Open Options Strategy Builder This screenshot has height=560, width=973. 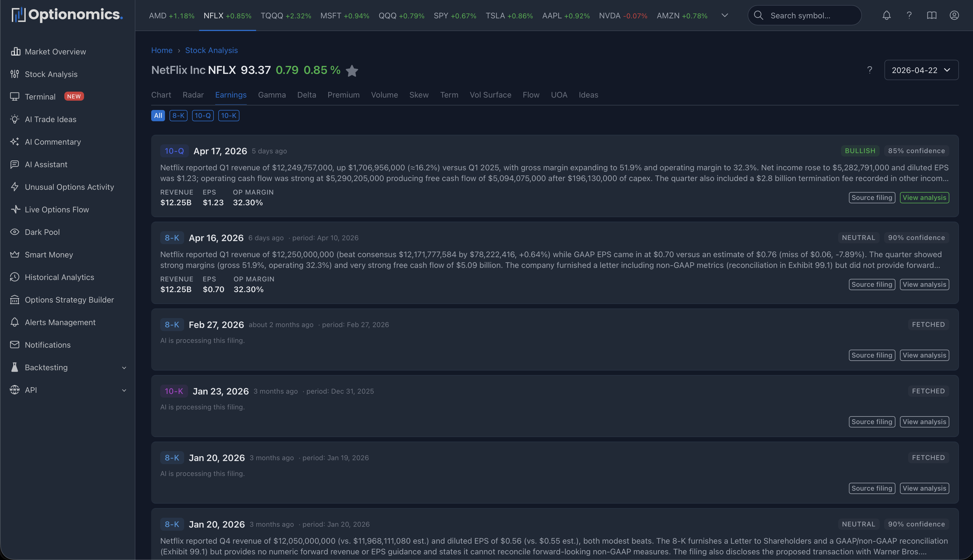pyautogui.click(x=69, y=300)
